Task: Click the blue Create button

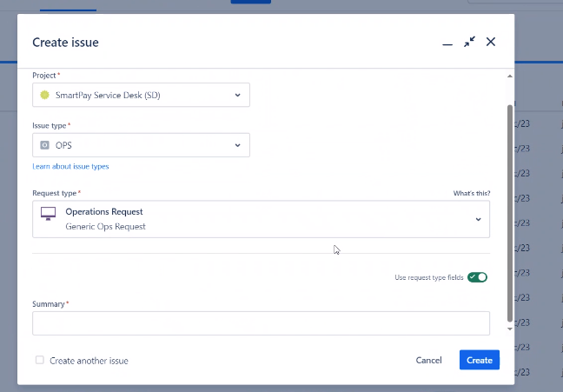Action: click(x=480, y=360)
